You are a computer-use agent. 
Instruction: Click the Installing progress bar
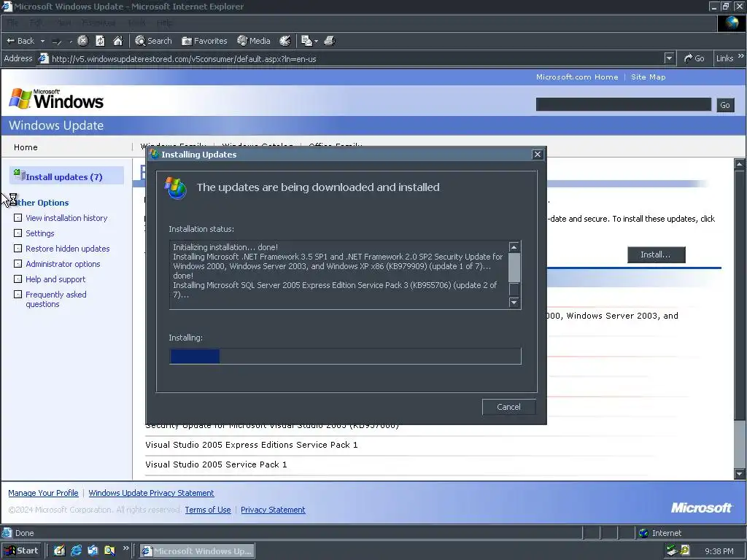[x=345, y=356]
